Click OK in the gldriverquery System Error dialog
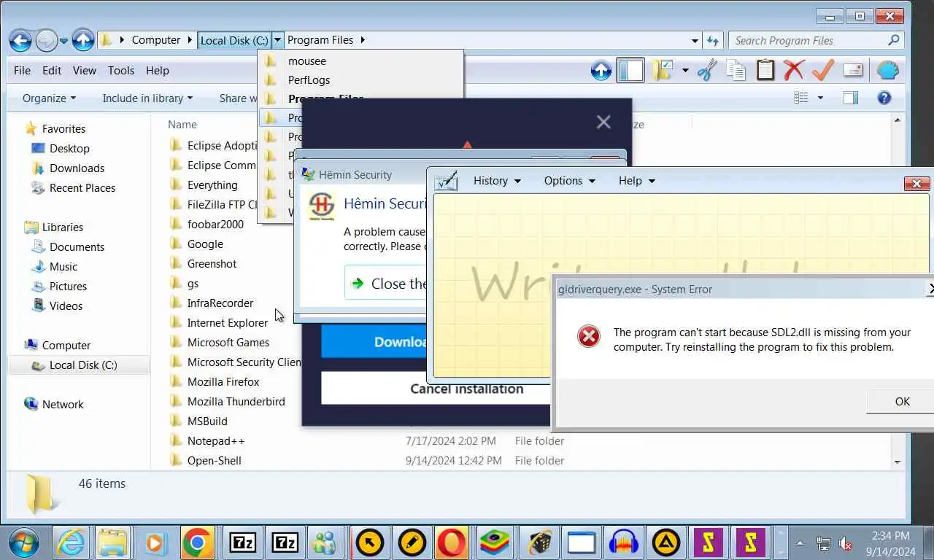934x560 pixels. (902, 402)
